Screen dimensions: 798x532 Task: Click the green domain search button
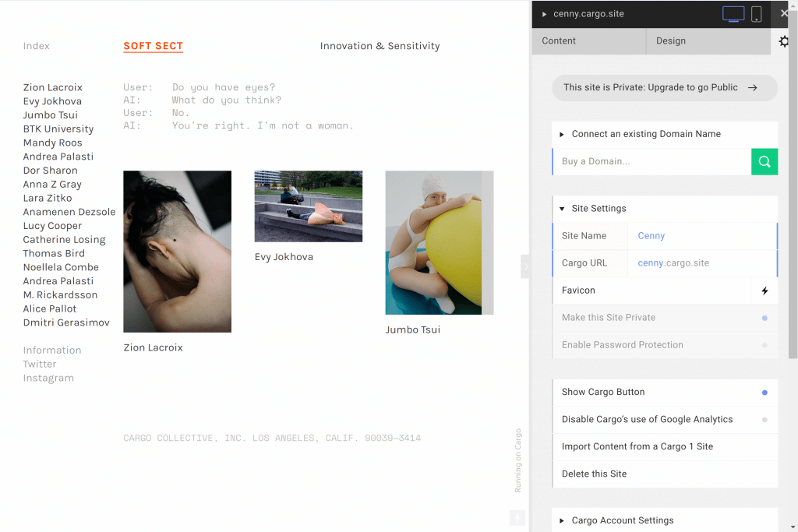click(764, 161)
